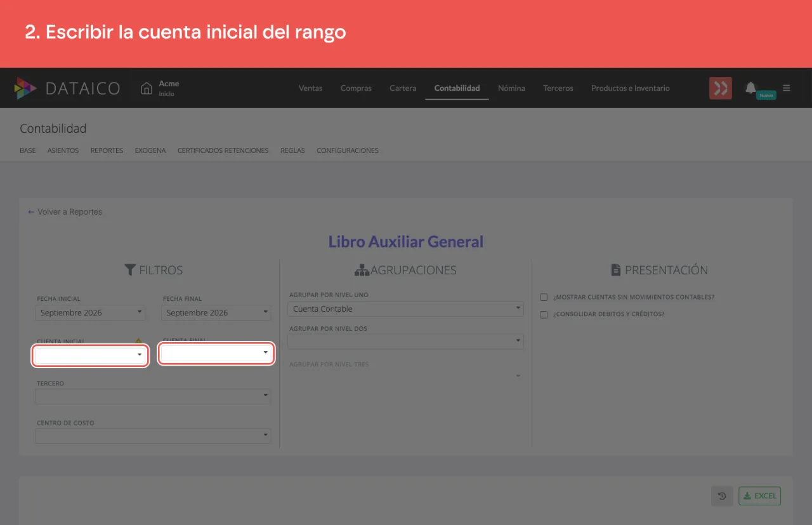Click the history restore icon button
Screen dimensions: 812x525
(722, 496)
